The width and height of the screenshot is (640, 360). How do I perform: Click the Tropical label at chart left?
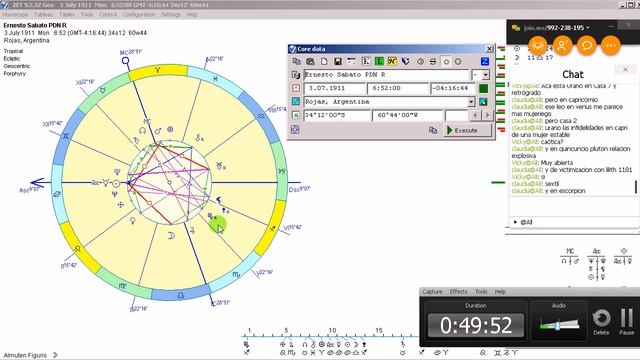[x=13, y=51]
